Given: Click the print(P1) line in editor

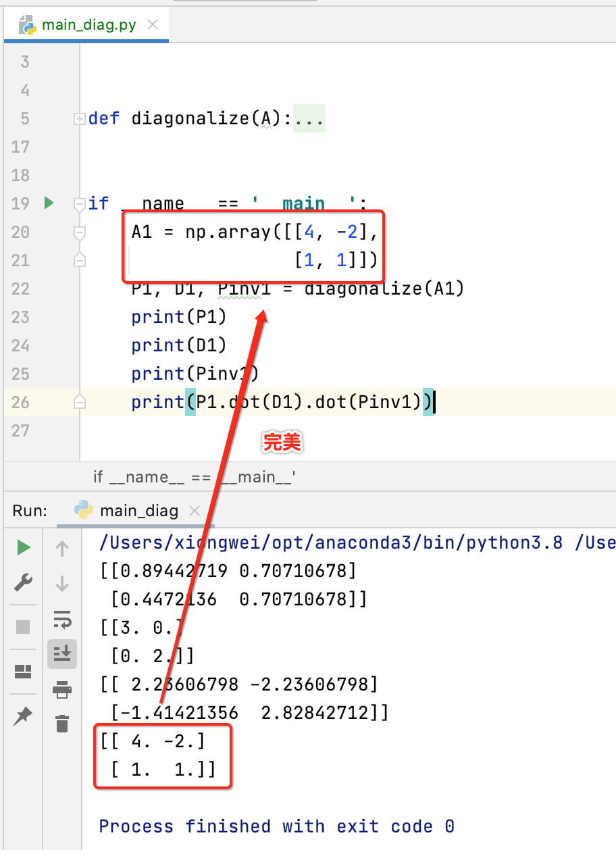Looking at the screenshot, I should [x=179, y=317].
